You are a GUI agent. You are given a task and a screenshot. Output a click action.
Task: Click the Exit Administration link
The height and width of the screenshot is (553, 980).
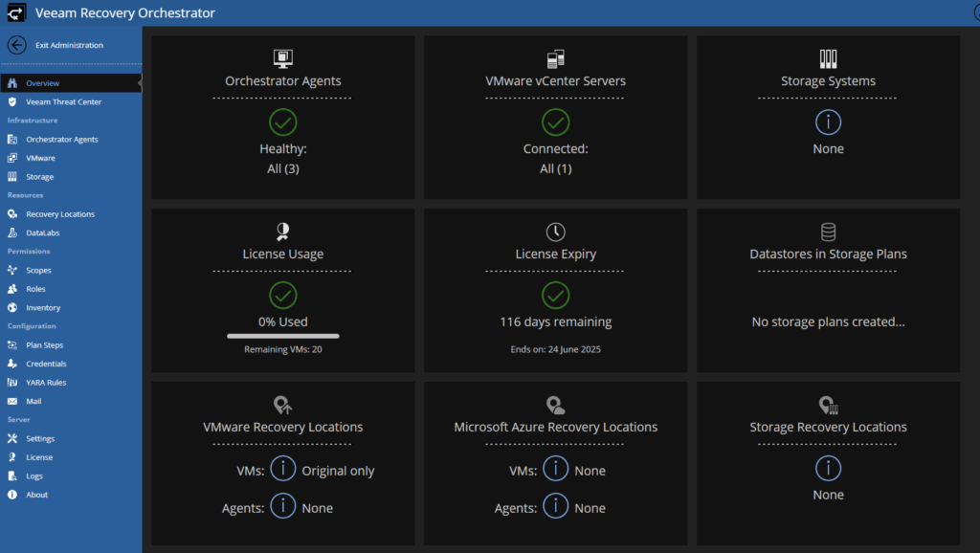(x=69, y=45)
